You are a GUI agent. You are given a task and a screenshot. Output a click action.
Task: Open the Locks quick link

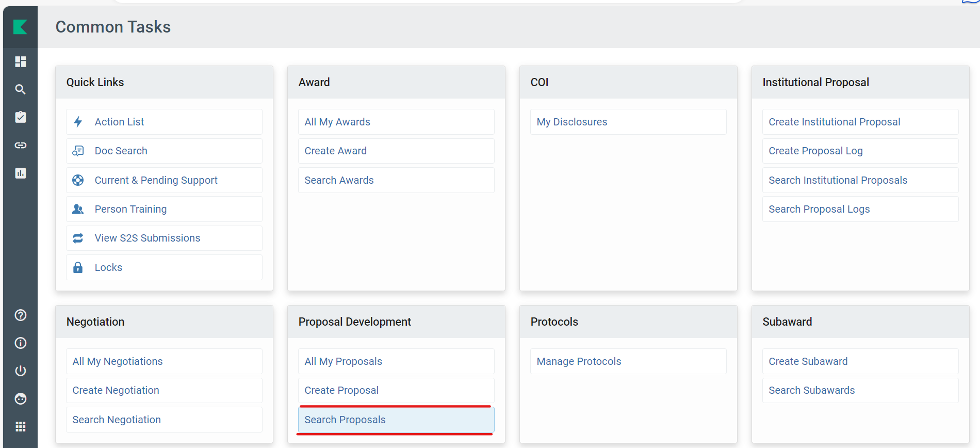(164, 267)
